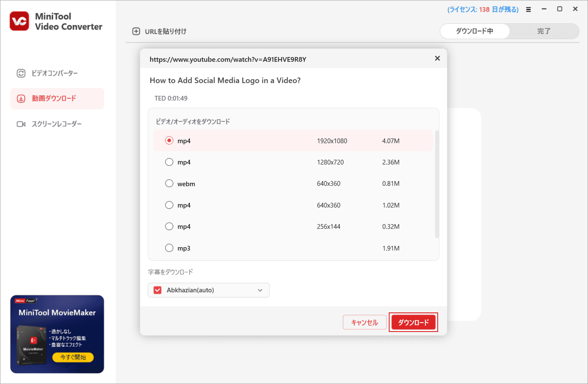588x384 pixels.
Task: Click the red ダウンロード button
Action: [413, 322]
